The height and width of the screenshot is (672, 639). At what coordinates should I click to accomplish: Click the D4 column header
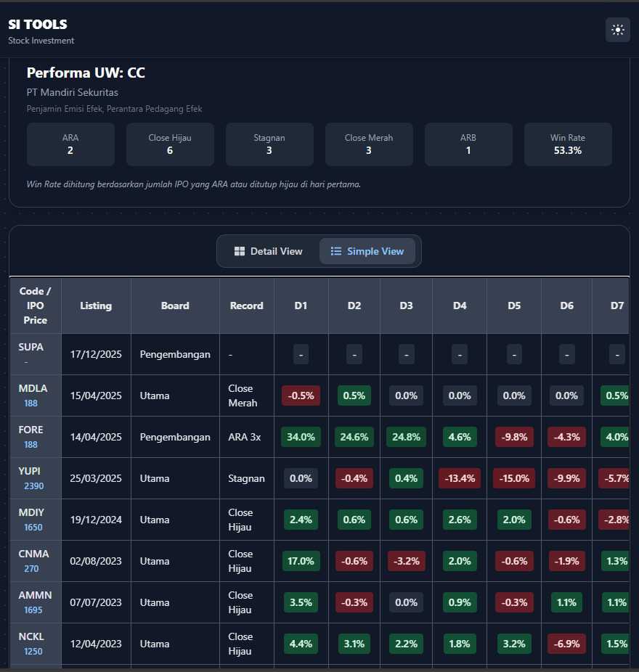click(x=460, y=306)
